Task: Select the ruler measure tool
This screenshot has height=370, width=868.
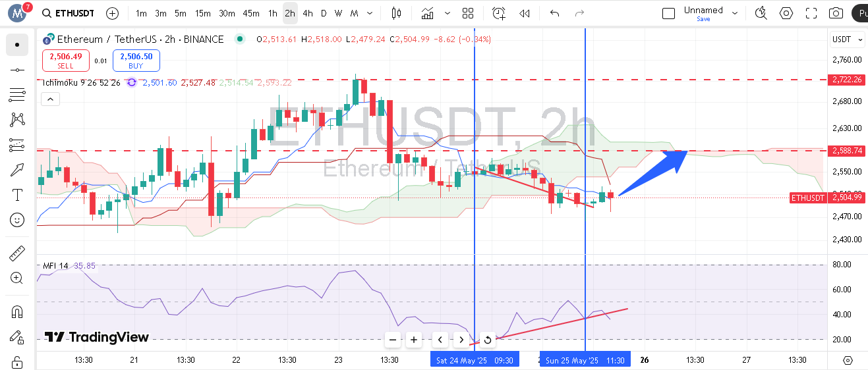Action: pyautogui.click(x=17, y=253)
